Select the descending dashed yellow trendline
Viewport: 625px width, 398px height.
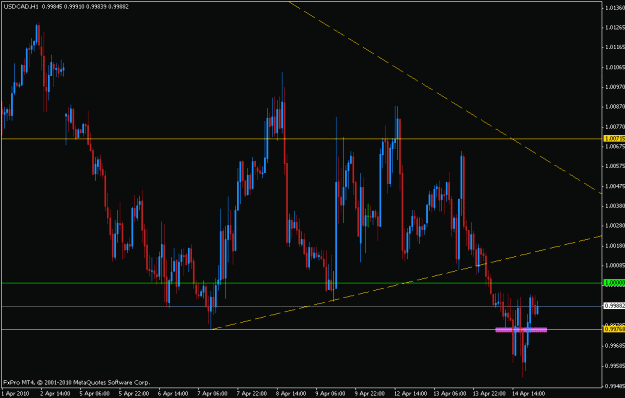click(445, 98)
